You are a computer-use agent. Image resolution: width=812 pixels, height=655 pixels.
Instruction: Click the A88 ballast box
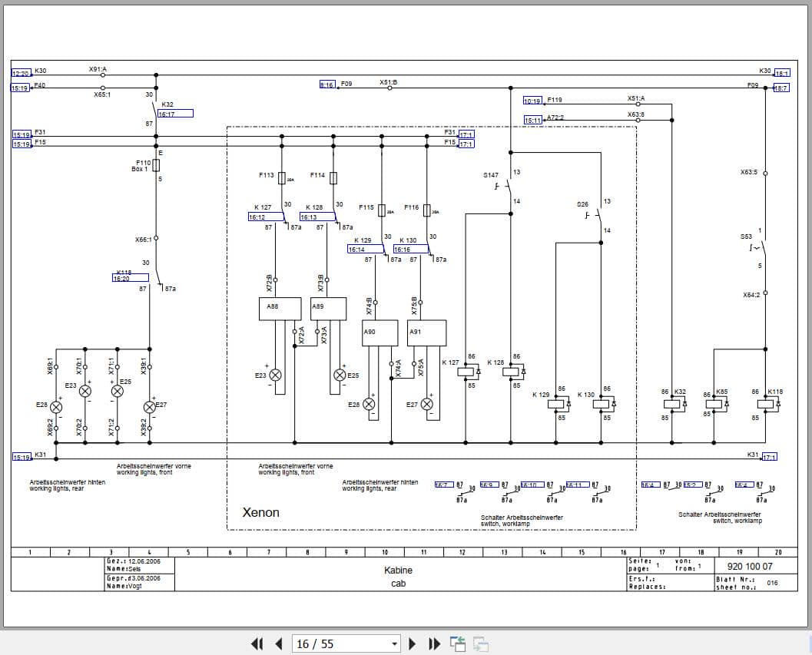(x=280, y=309)
